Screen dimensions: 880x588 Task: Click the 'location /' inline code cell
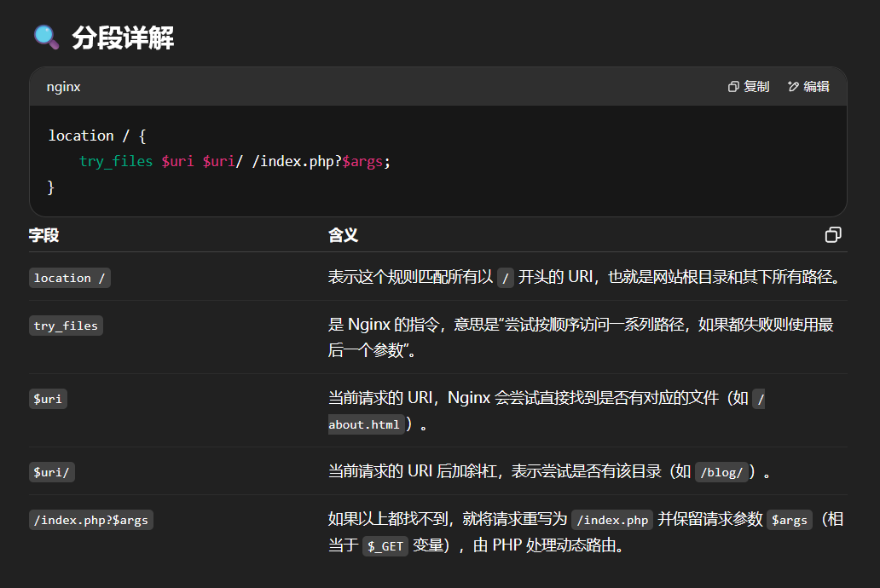(70, 278)
